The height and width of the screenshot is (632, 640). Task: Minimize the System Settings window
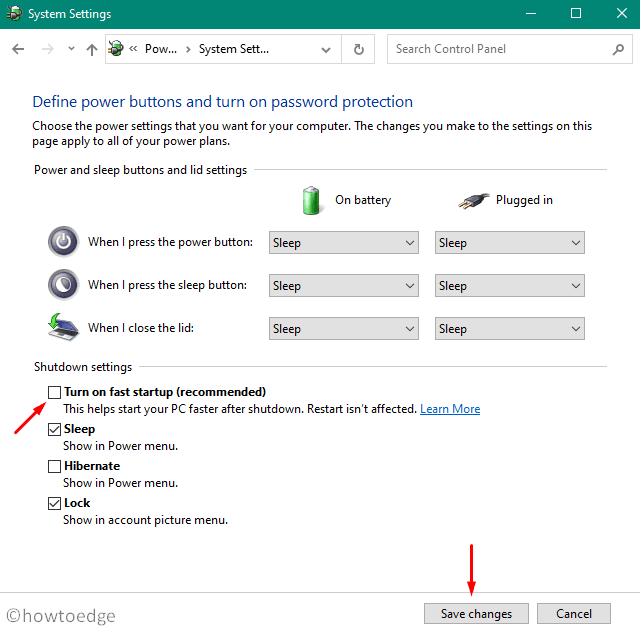pyautogui.click(x=531, y=13)
